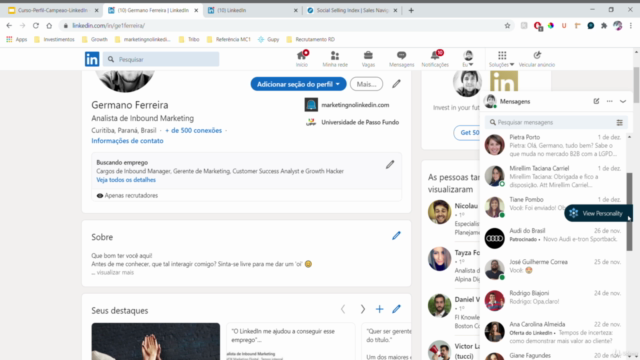Open the LinkedIn home logo
The height and width of the screenshot is (360, 640).
[x=92, y=59]
